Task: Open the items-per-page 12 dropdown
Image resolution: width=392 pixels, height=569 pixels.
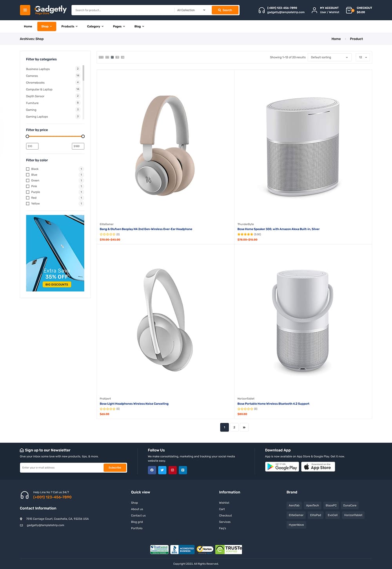Action: pyautogui.click(x=363, y=57)
